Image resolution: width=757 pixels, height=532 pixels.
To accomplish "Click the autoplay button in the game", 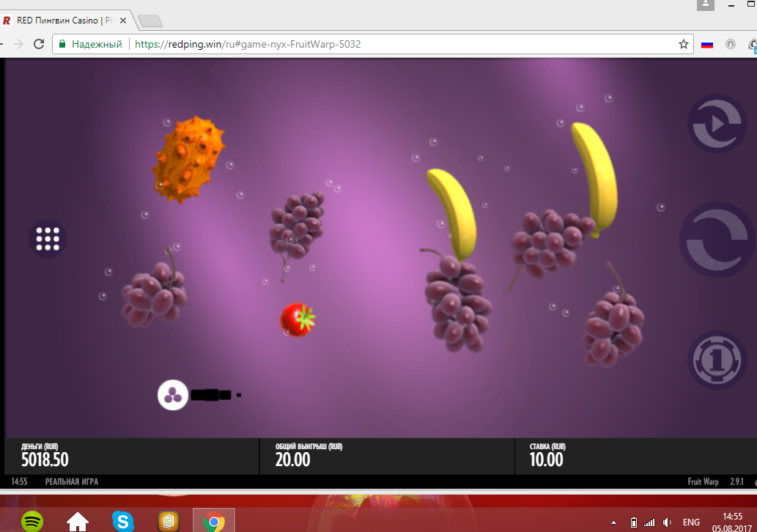I will point(717,124).
